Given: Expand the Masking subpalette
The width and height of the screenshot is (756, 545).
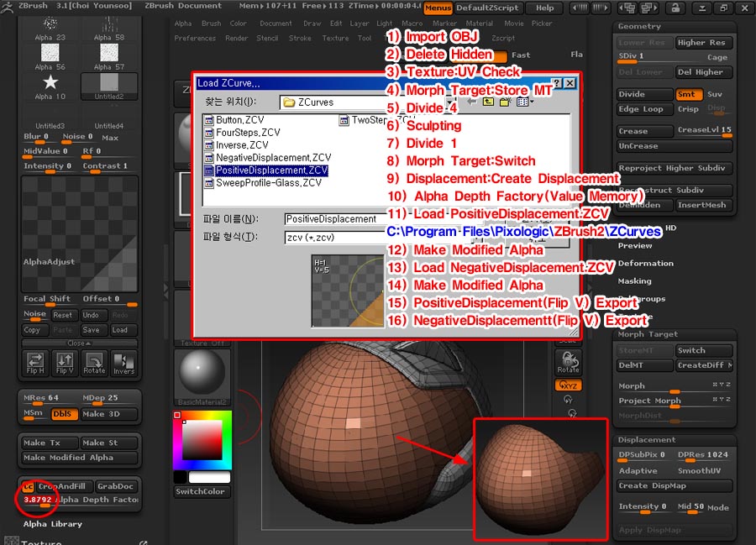Looking at the screenshot, I should (634, 281).
